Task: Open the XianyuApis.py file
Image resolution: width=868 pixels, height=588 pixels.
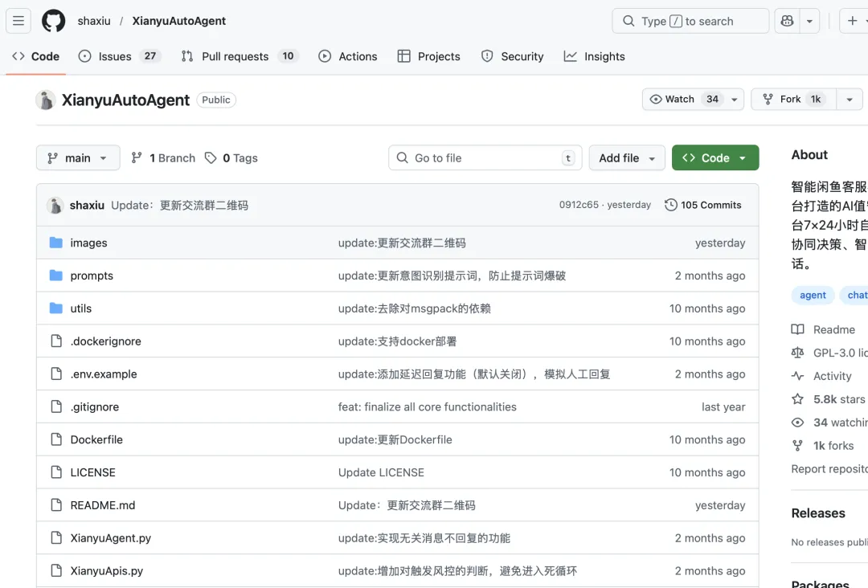Action: pos(106,571)
